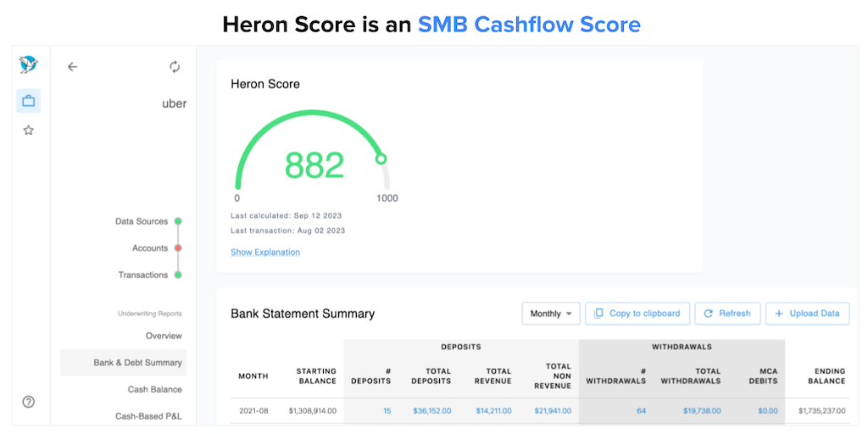
Task: Click the Show Explanation link
Action: point(265,252)
